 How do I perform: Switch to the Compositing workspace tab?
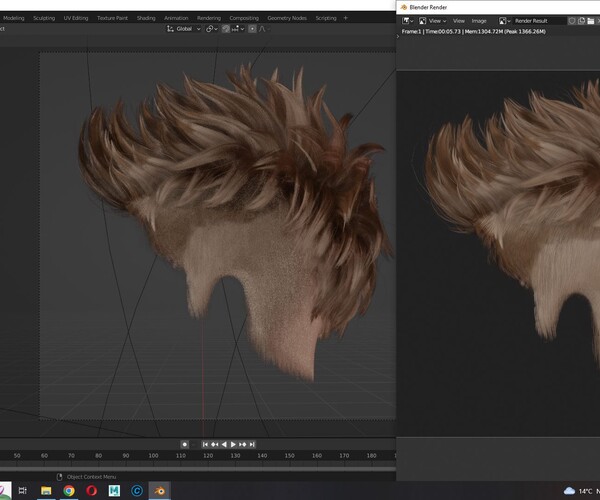pyautogui.click(x=244, y=18)
